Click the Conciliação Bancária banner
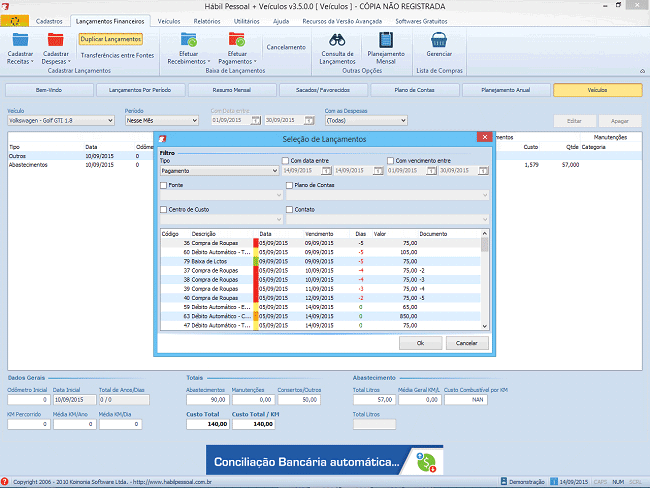The width and height of the screenshot is (650, 488). click(325, 460)
